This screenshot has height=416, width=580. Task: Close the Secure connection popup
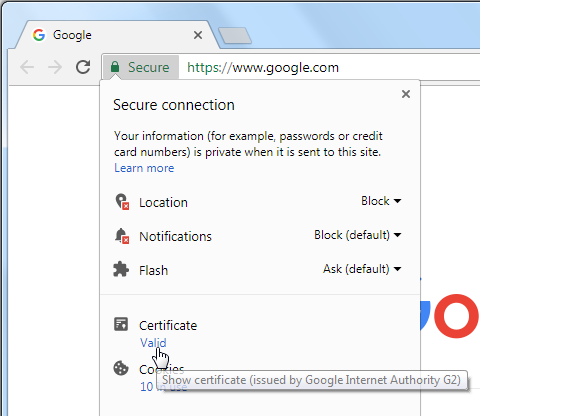click(406, 94)
